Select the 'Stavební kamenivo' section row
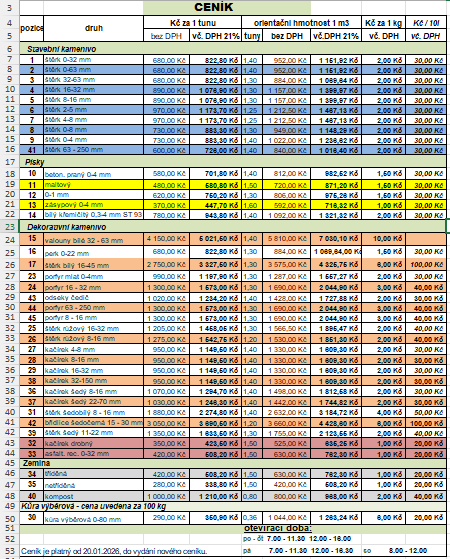This screenshot has height=559, width=450. coord(233,48)
